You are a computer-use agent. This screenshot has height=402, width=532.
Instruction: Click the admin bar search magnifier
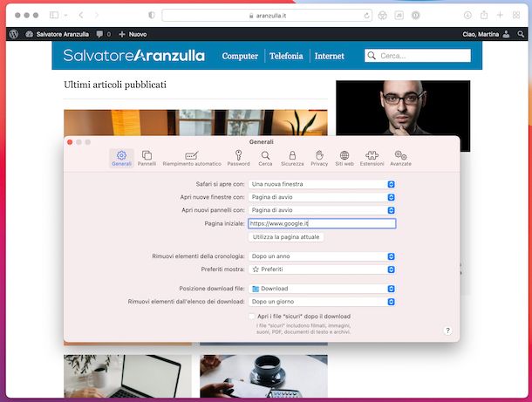click(x=521, y=34)
